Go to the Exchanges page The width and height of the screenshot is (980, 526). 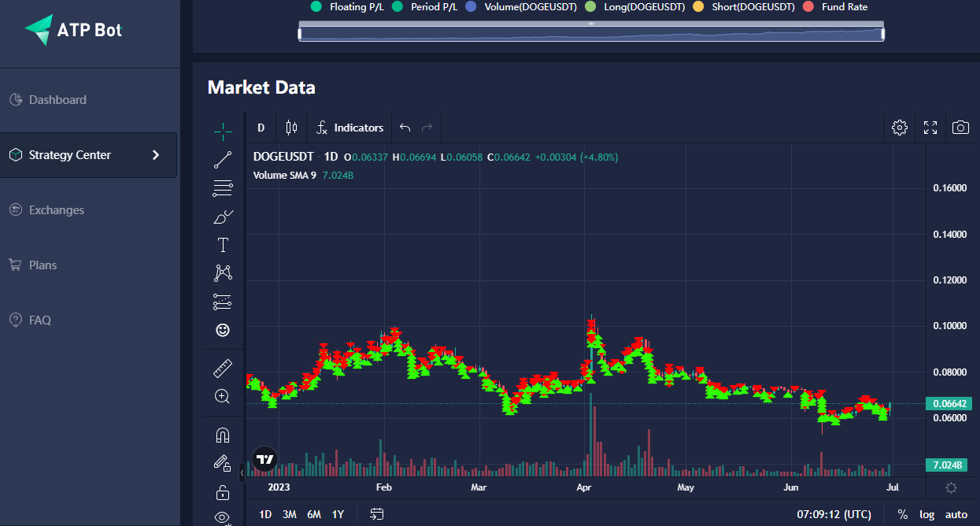pos(56,210)
